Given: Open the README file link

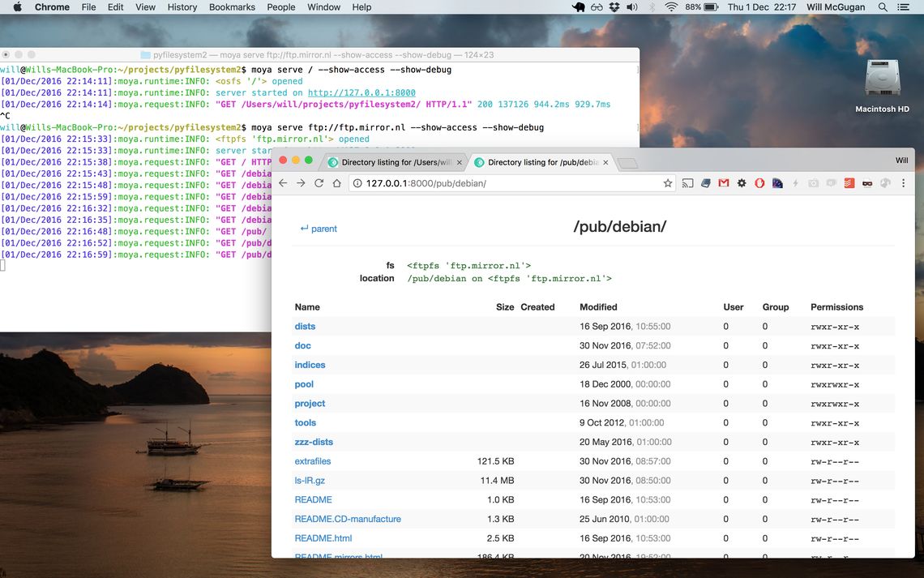Looking at the screenshot, I should coord(314,499).
